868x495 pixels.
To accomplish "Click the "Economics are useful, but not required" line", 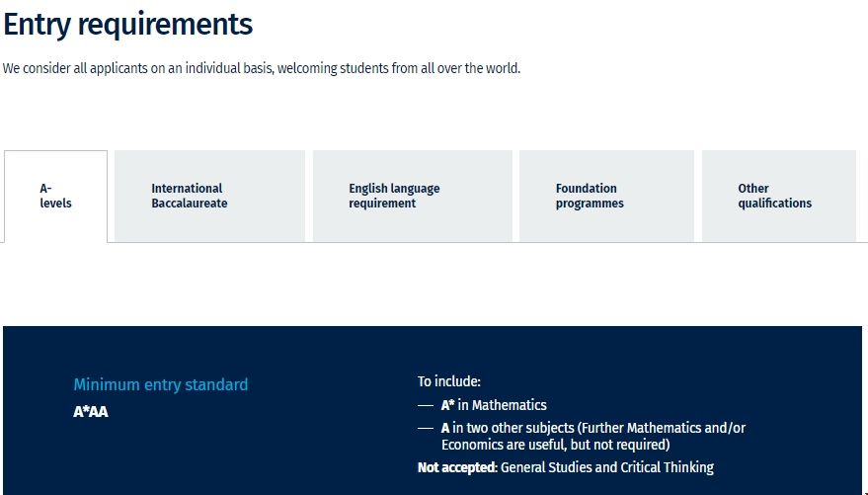I will tap(555, 445).
